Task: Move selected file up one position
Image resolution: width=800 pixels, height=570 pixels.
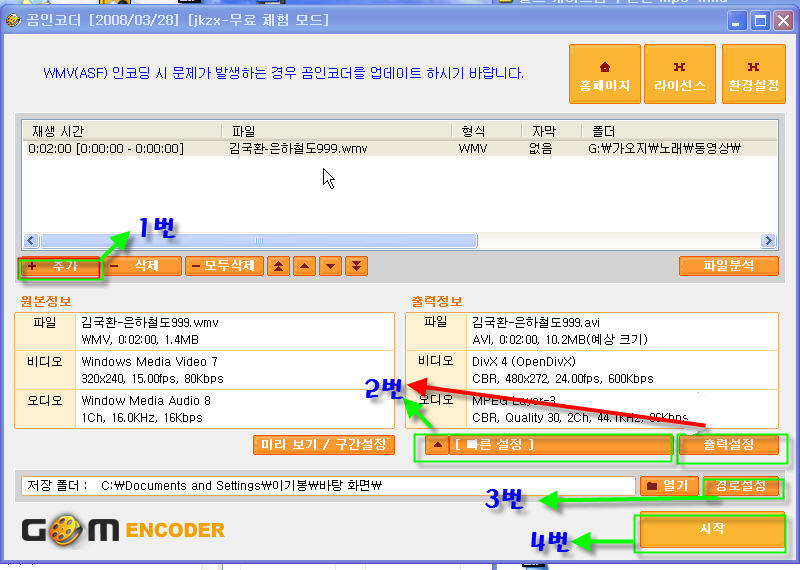Action: click(305, 266)
